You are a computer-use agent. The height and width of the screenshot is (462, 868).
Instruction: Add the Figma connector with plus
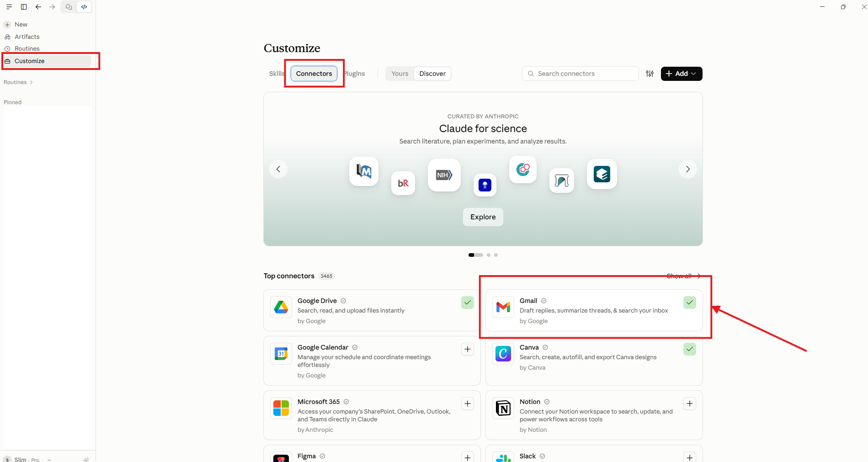(x=468, y=457)
